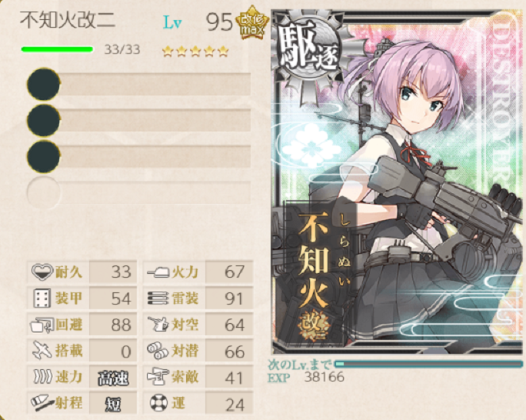Click the 不知火 ship card illustration

[x=398, y=182]
